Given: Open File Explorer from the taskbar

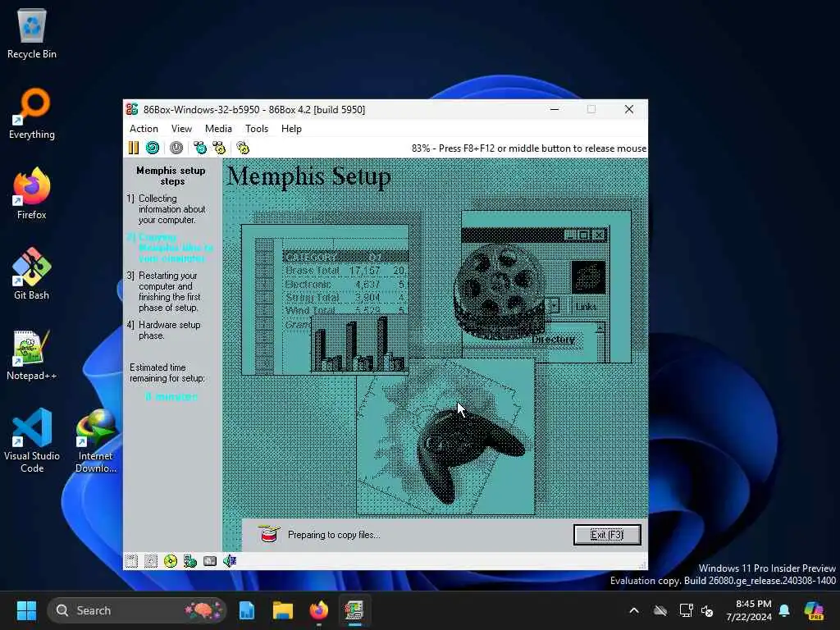Looking at the screenshot, I should 282,610.
